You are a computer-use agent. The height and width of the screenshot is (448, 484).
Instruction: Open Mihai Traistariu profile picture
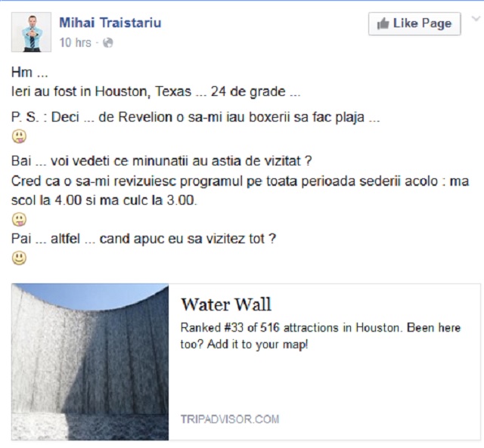(x=31, y=32)
